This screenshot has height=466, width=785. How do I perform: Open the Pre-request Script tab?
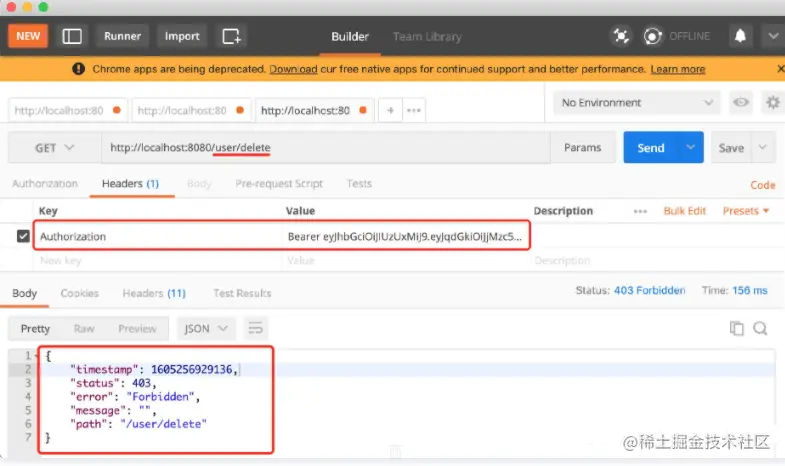279,184
